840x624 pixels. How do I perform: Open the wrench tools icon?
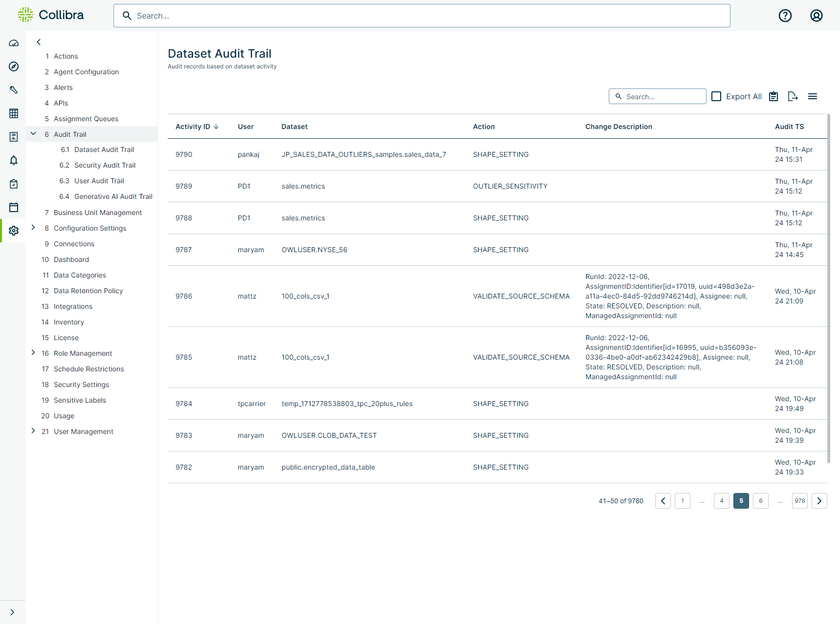pyautogui.click(x=14, y=90)
